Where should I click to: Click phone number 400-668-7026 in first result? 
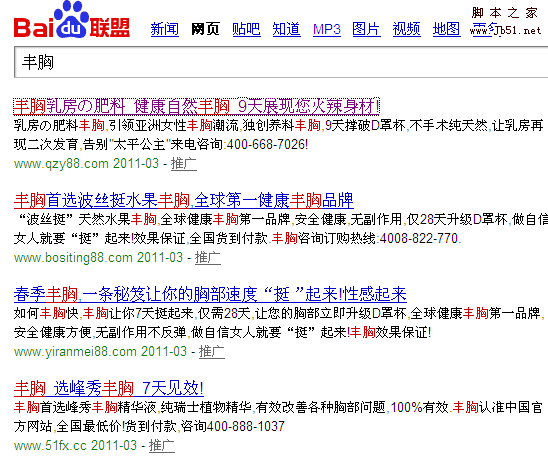point(267,144)
